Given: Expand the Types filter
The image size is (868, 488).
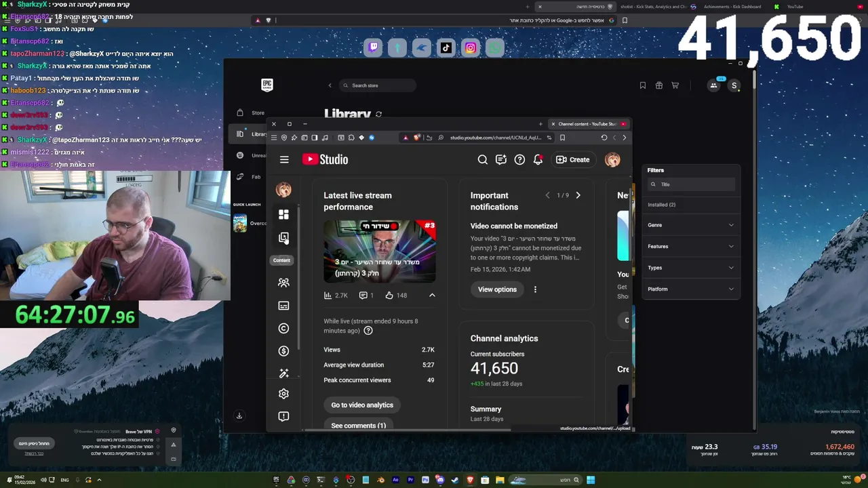Looking at the screenshot, I should [690, 268].
